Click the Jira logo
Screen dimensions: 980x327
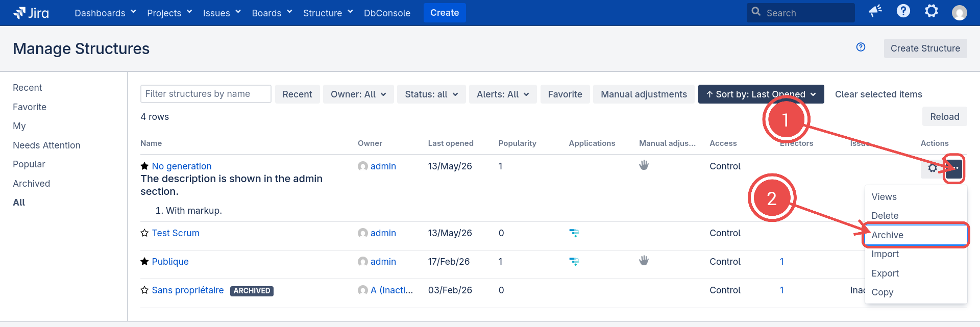click(x=31, y=13)
